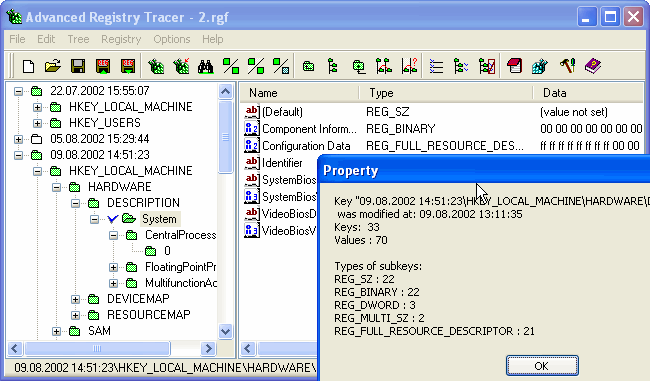Confirm the Property dialog with OK
Image resolution: width=650 pixels, height=381 pixels.
542,366
